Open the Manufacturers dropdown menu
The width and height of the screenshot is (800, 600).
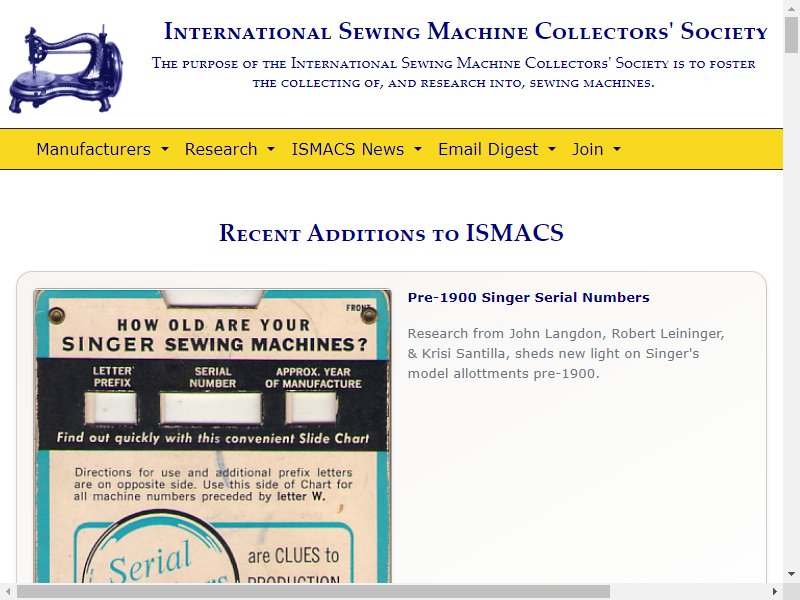tap(102, 149)
